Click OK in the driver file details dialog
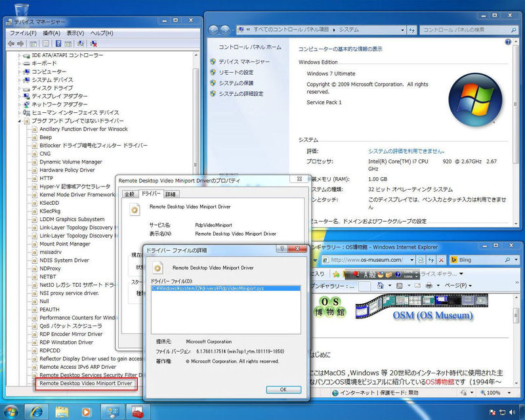 click(x=283, y=390)
